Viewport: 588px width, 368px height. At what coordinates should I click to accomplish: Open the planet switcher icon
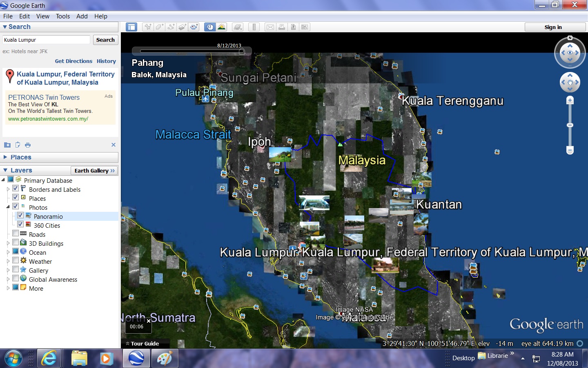238,27
